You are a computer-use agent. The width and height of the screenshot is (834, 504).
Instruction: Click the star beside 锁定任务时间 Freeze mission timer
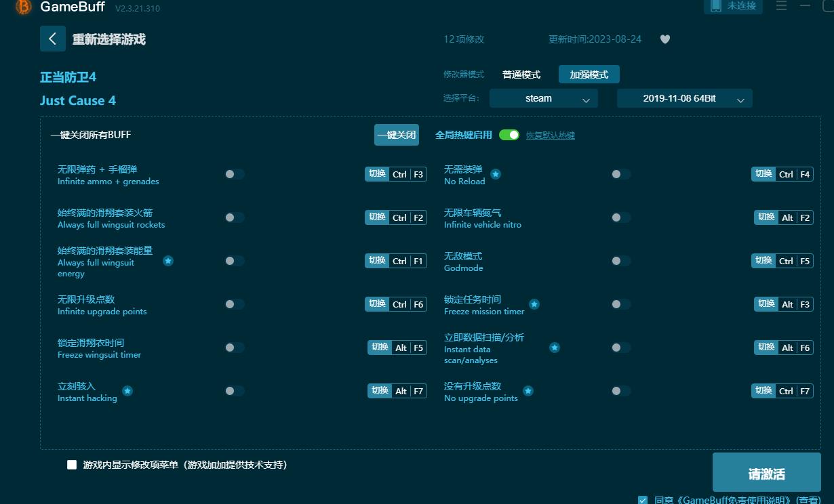(x=534, y=305)
